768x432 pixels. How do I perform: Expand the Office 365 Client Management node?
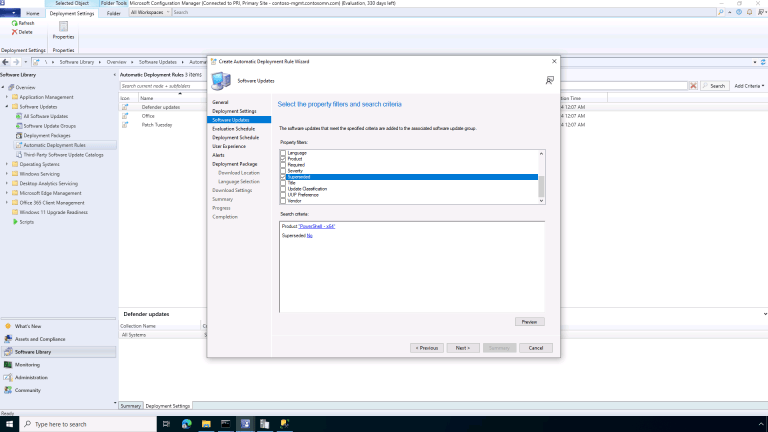tap(7, 202)
